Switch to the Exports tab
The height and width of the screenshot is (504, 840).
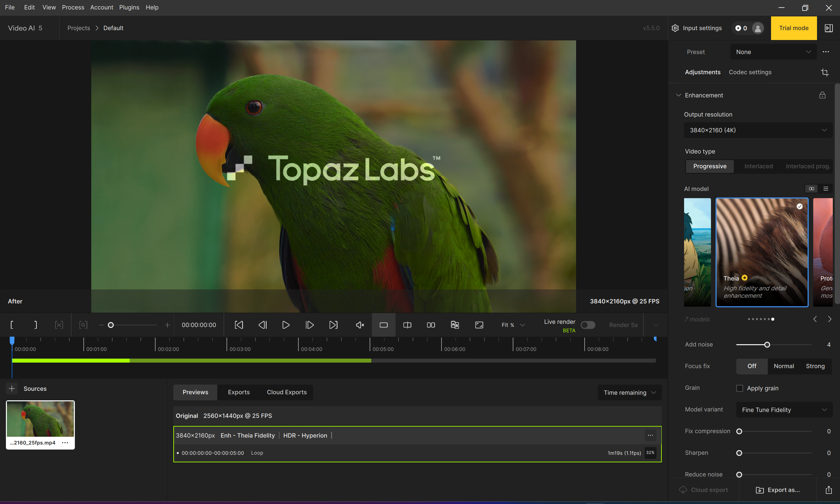tap(239, 392)
